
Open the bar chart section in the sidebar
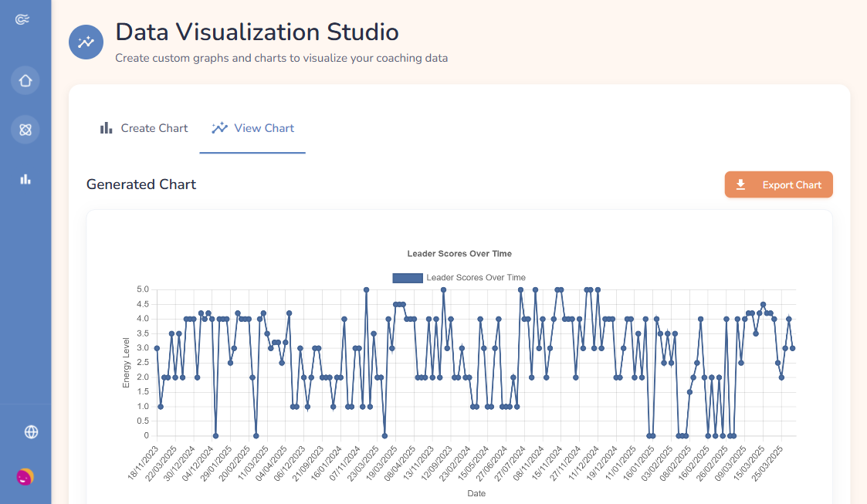click(x=25, y=179)
